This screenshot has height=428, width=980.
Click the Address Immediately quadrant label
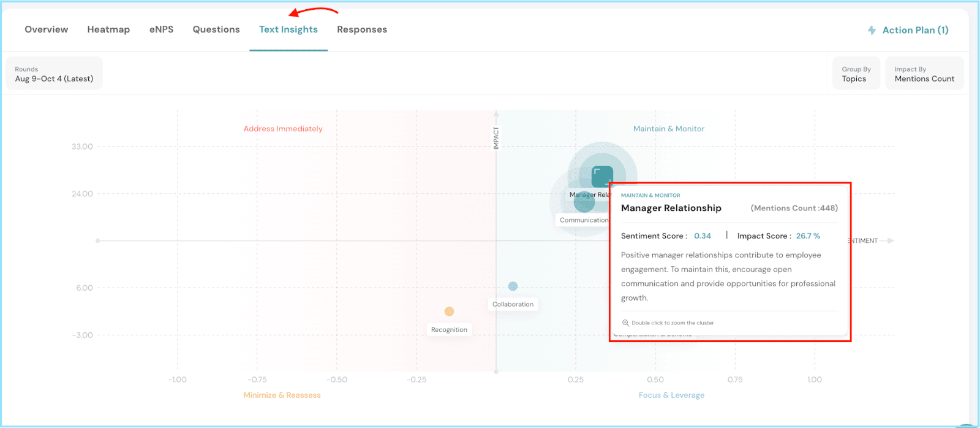283,129
